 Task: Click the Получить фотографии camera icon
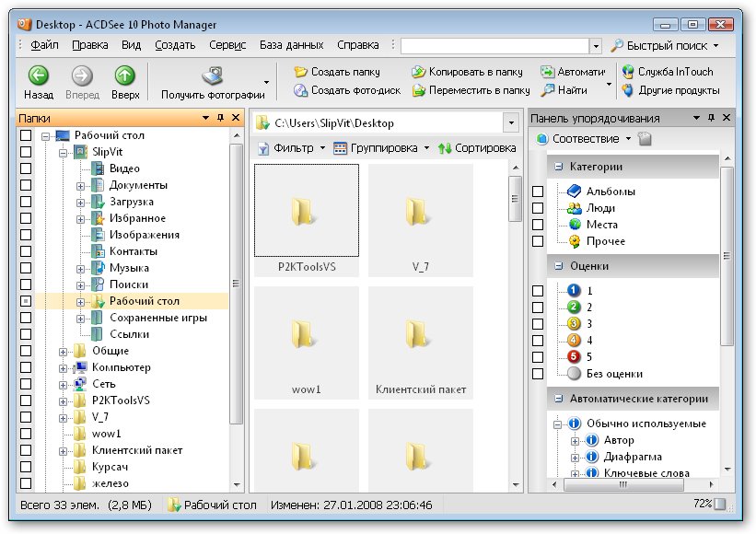(213, 75)
